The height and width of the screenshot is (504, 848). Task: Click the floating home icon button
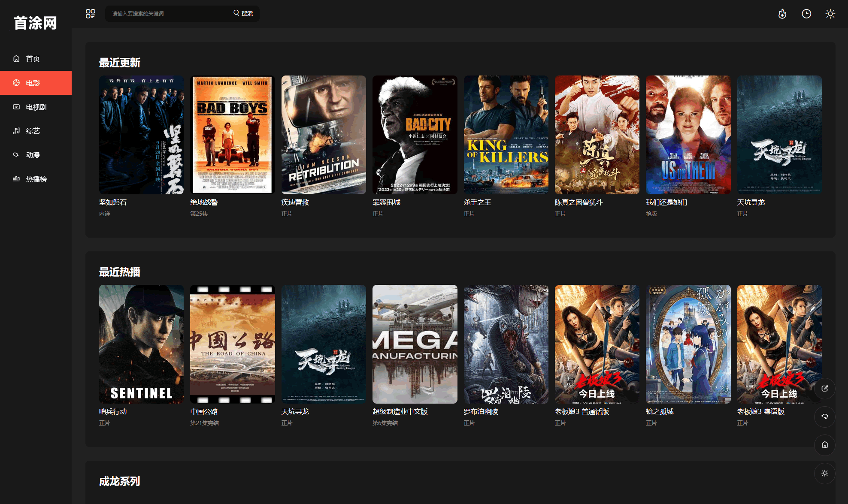pos(824,445)
